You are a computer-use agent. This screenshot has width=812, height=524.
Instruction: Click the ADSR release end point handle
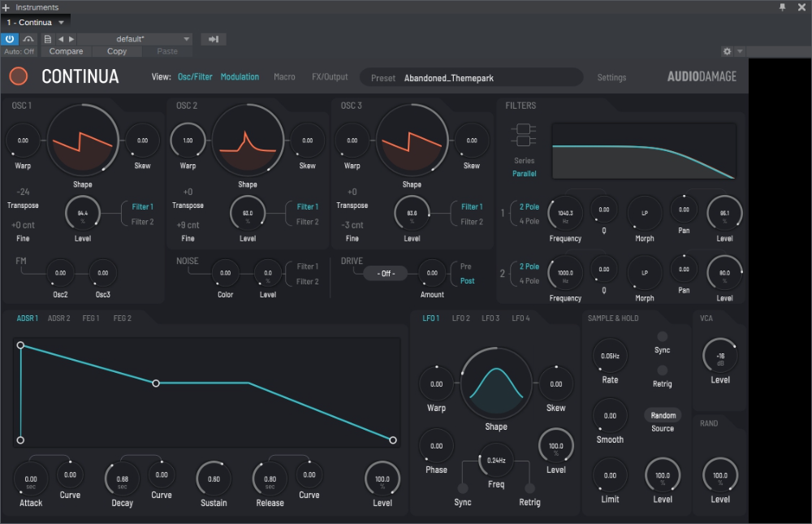click(x=393, y=440)
